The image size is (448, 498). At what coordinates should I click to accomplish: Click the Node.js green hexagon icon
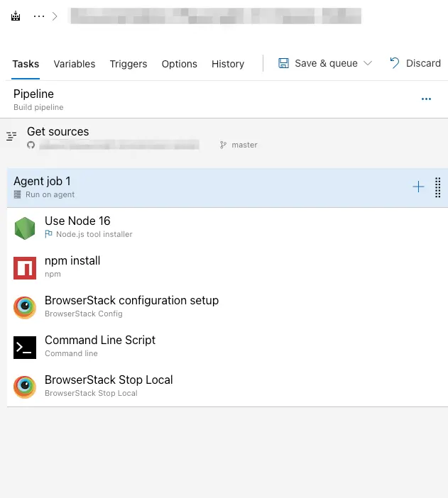point(25,228)
